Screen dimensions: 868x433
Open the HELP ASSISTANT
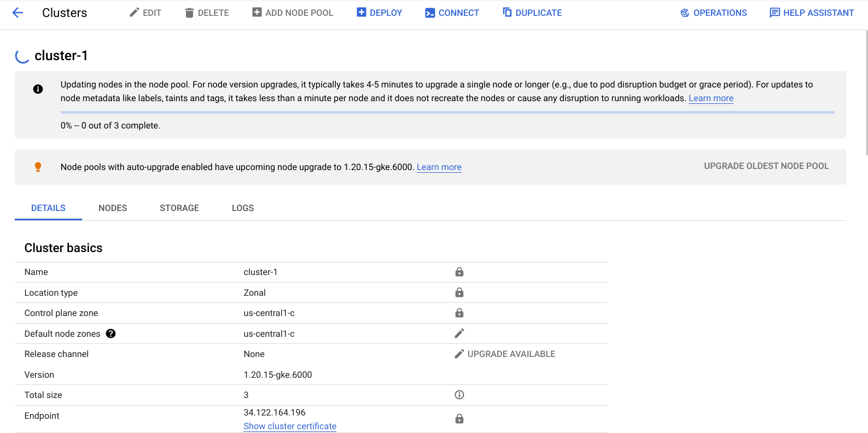[x=812, y=13]
